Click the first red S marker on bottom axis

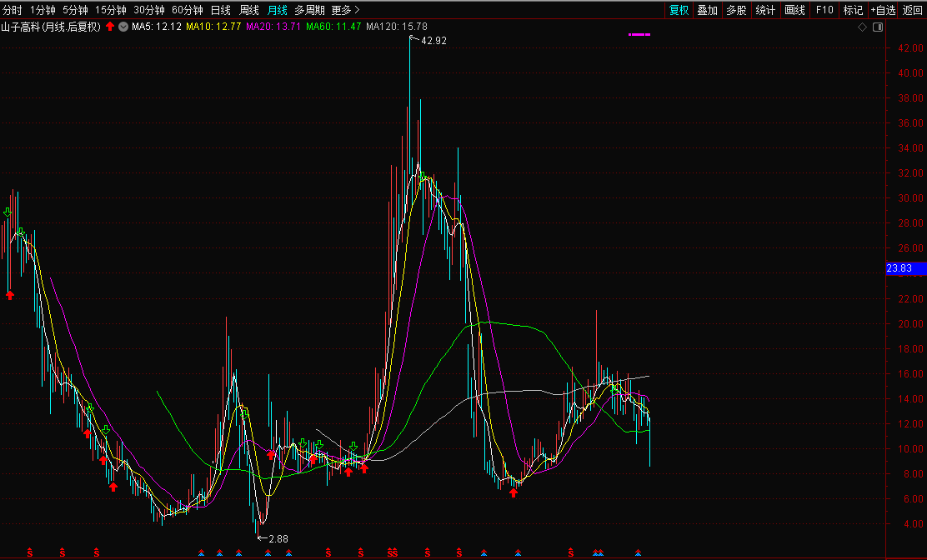[x=30, y=552]
